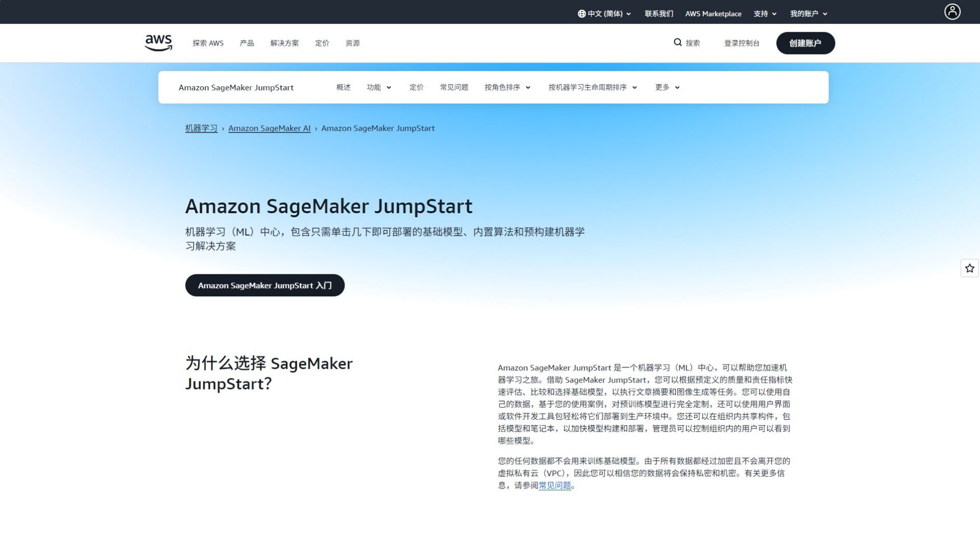Click the Amazon SageMaker JumpStart 入门 button
This screenshot has height=534, width=980.
tap(264, 285)
